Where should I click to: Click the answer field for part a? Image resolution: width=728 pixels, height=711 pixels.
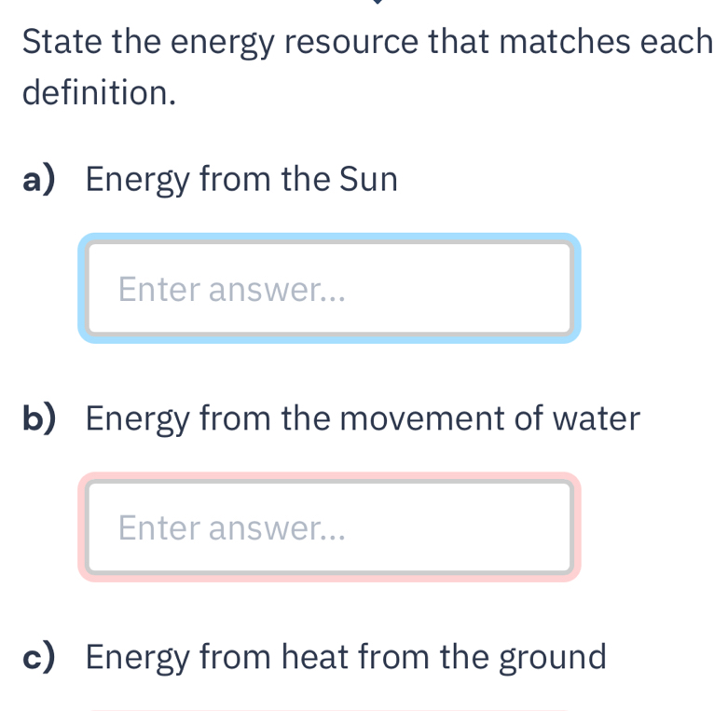pos(328,288)
